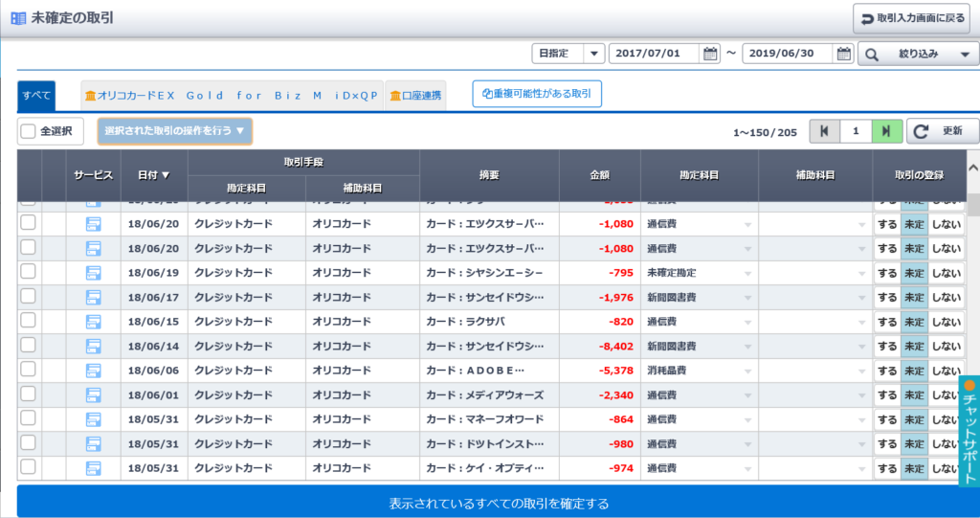This screenshot has height=518, width=980.
Task: Switch to the 口座連携 tab
Action: [415, 96]
